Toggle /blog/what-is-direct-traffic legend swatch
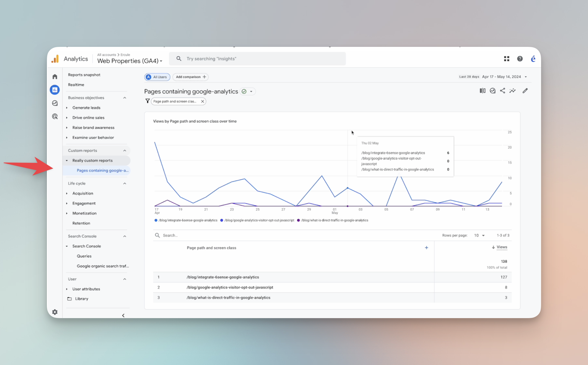Viewport: 588px width, 365px height. (298, 220)
